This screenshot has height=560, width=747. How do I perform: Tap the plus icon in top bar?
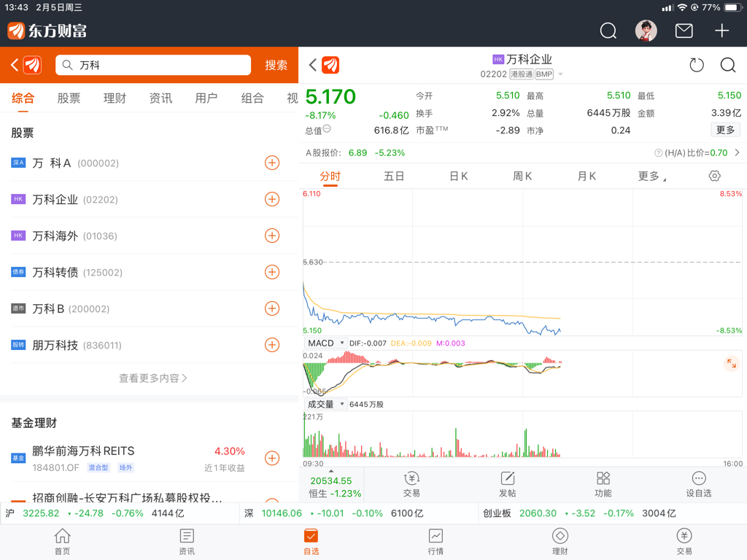[x=721, y=31]
